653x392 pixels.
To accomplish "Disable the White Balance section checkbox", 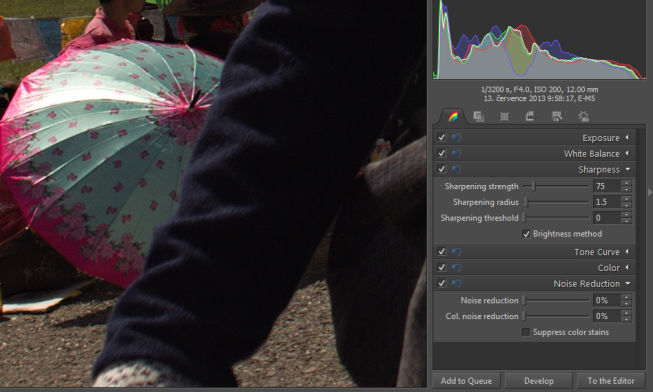I will point(441,153).
